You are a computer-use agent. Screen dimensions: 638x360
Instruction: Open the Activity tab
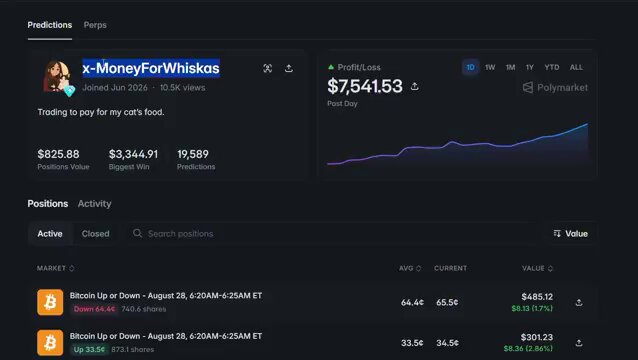tap(94, 203)
